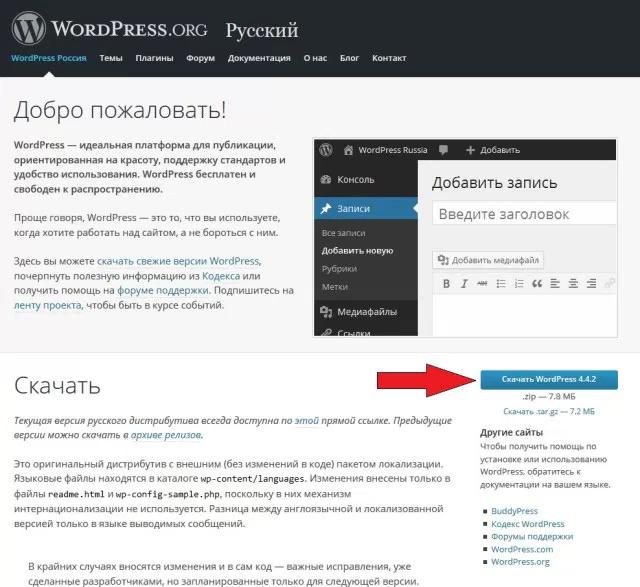
Task: Open the Документация menu item
Action: point(259,58)
